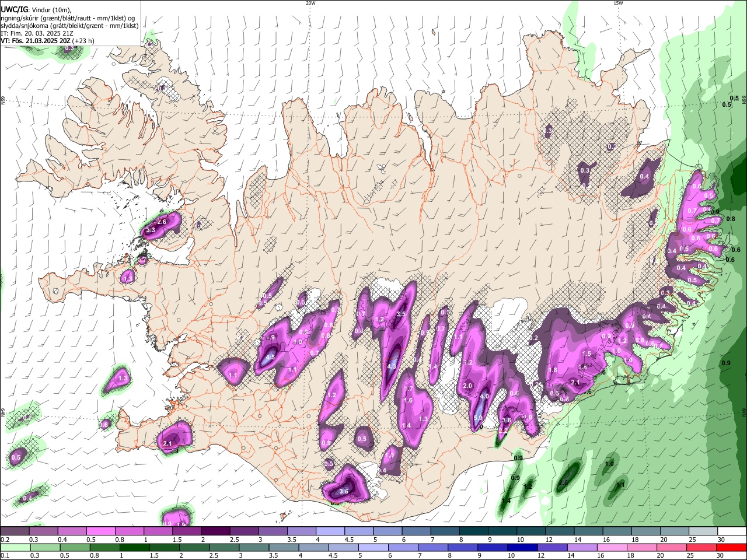
Task: Click the 'slydda/snjókoma' description line
Action: point(69,26)
